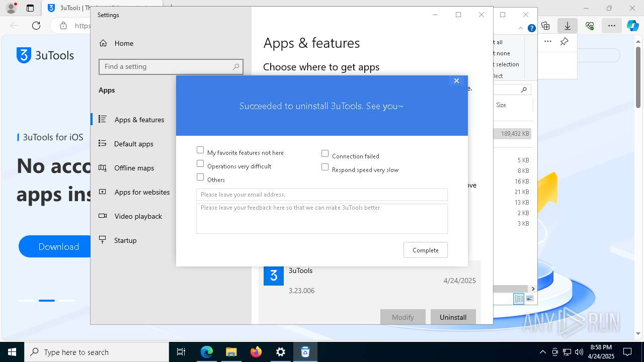The image size is (644, 362).
Task: Open Edge downloads icon
Action: tap(568, 26)
